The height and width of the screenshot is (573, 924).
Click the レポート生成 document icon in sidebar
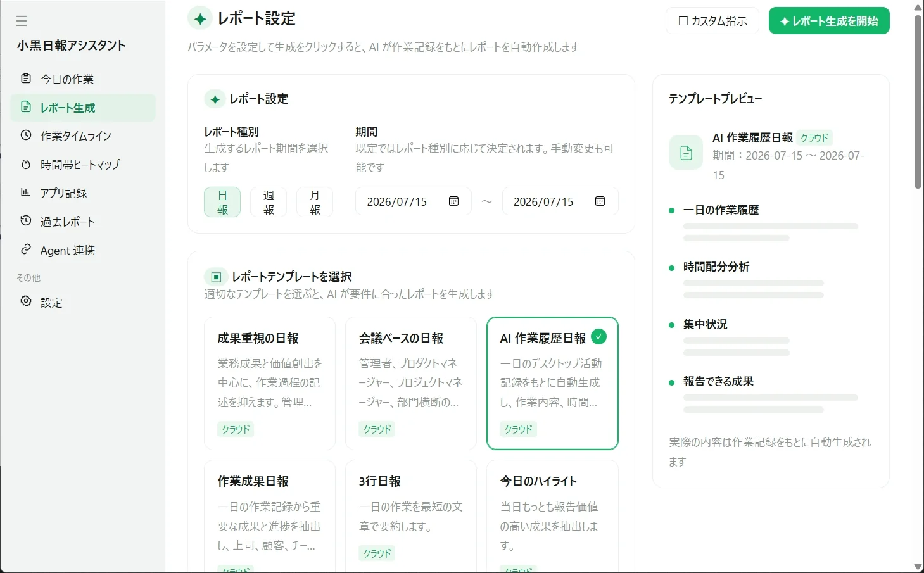(26, 107)
